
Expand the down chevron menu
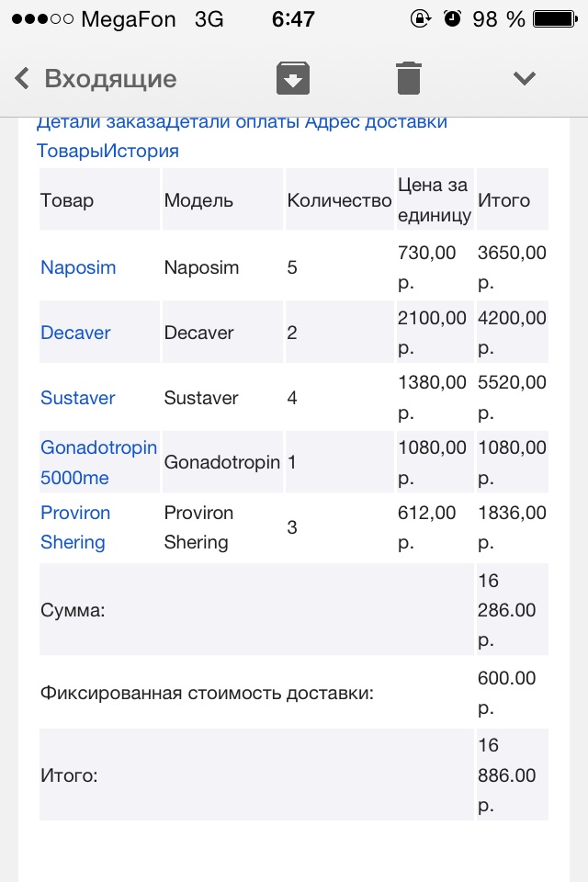point(525,78)
